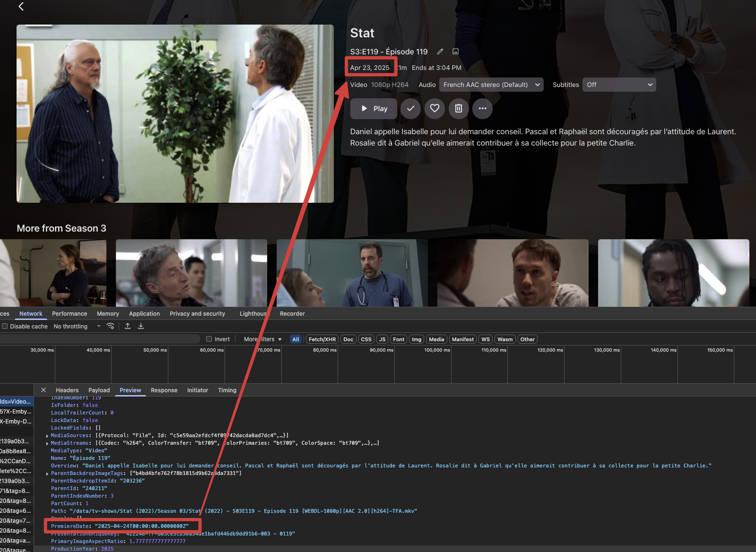Close the request details panel
Screen dimensions: 756x552
tap(43, 390)
